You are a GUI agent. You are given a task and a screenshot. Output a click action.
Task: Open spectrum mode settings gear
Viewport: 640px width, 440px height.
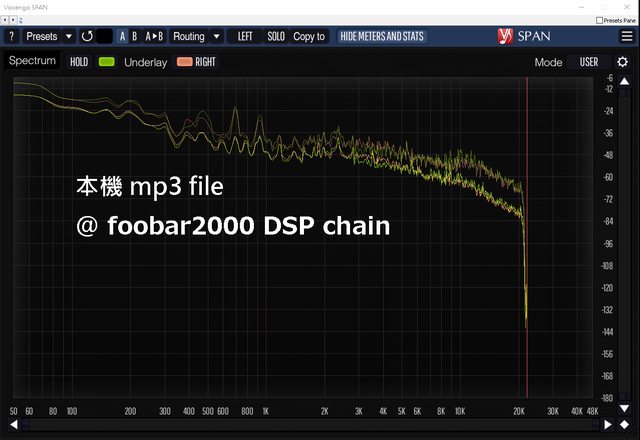(623, 62)
